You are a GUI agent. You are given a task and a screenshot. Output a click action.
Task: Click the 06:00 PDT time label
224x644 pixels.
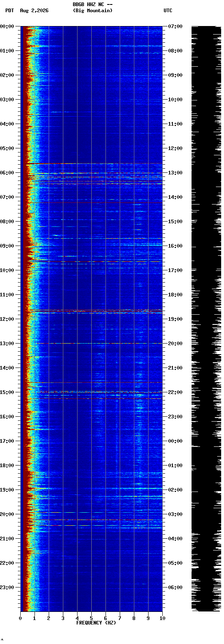pos(7,173)
